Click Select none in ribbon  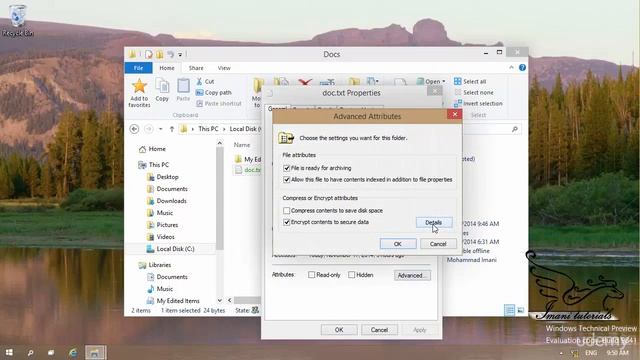click(x=474, y=93)
